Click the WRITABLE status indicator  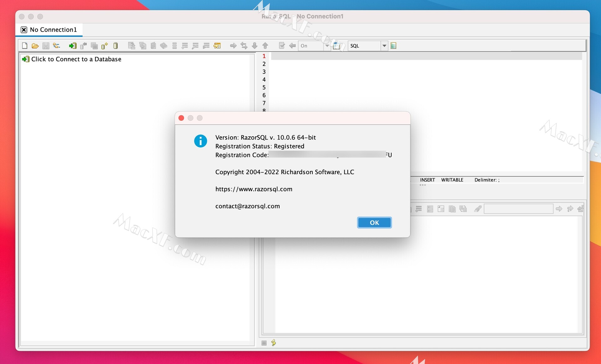click(x=452, y=179)
